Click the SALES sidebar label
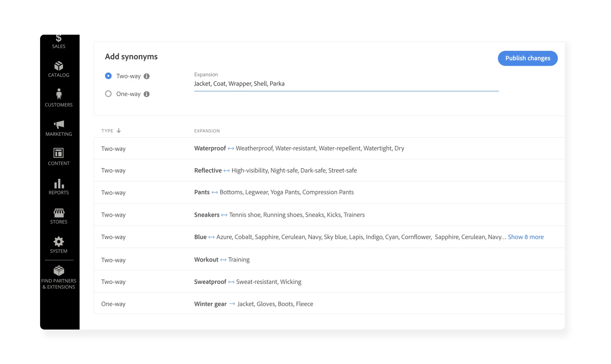This screenshot has height=364, width=611. (x=59, y=46)
